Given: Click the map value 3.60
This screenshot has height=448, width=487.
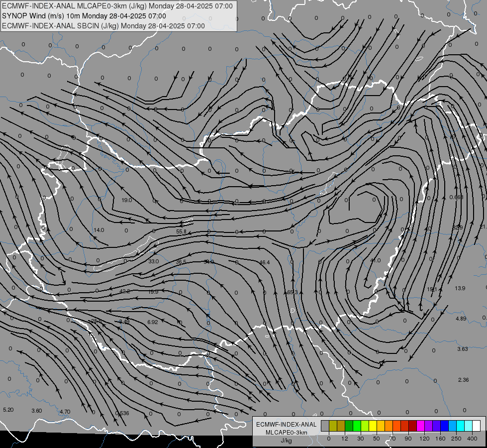Looking at the screenshot, I should coord(37,411).
